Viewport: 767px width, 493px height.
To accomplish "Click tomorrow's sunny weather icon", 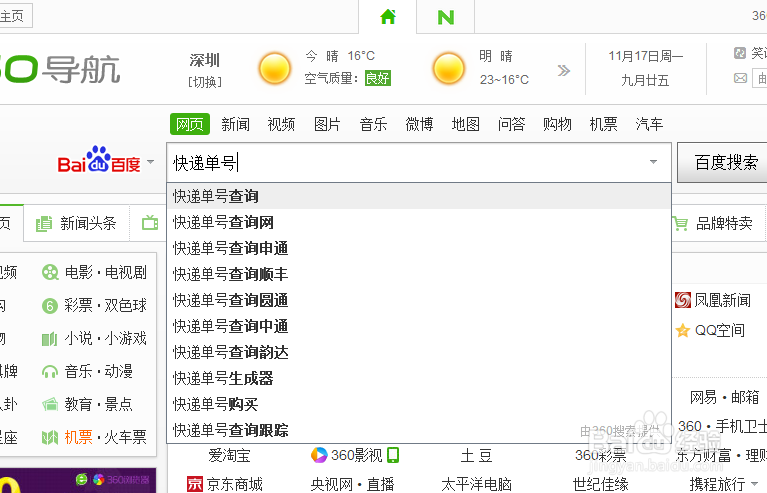I will tap(449, 68).
